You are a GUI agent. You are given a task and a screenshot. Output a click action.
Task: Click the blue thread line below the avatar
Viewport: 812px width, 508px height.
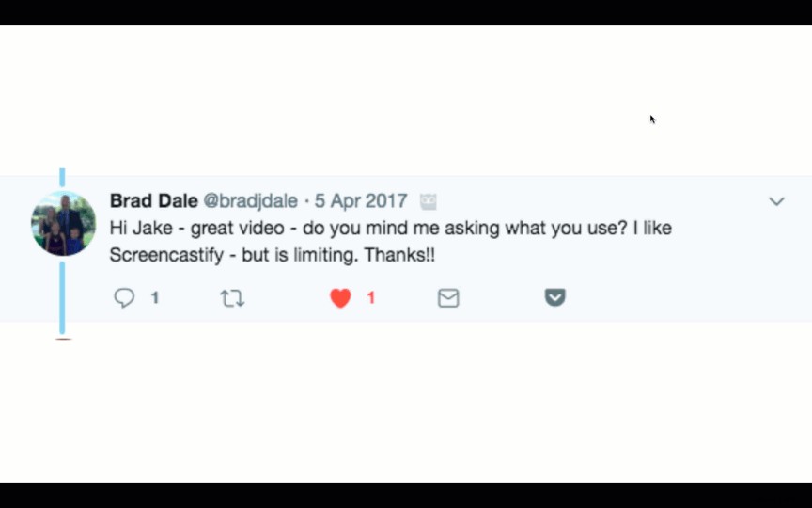[62, 296]
